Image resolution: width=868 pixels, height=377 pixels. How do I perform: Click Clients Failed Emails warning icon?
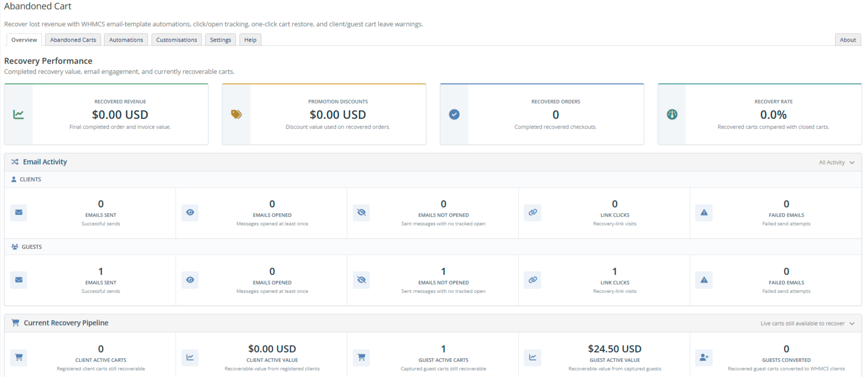[x=704, y=212]
